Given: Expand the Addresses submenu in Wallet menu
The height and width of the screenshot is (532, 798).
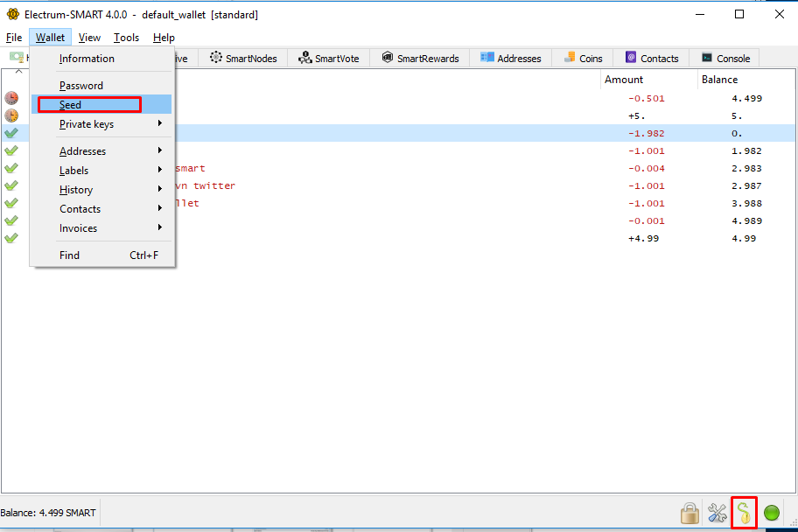Looking at the screenshot, I should tap(101, 151).
